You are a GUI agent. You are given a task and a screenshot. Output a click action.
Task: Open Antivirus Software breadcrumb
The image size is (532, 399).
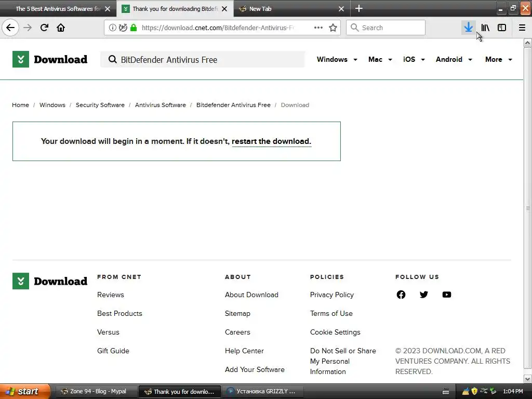[x=161, y=105]
